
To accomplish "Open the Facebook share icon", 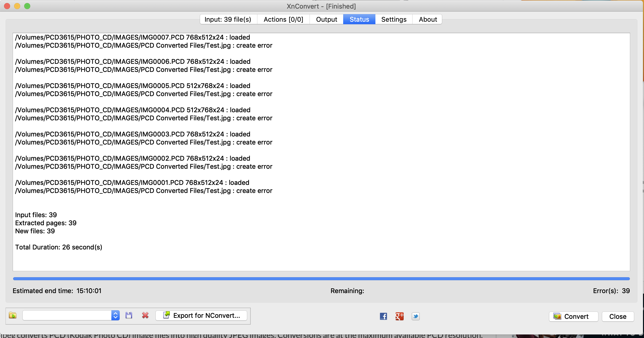I will coord(383,316).
